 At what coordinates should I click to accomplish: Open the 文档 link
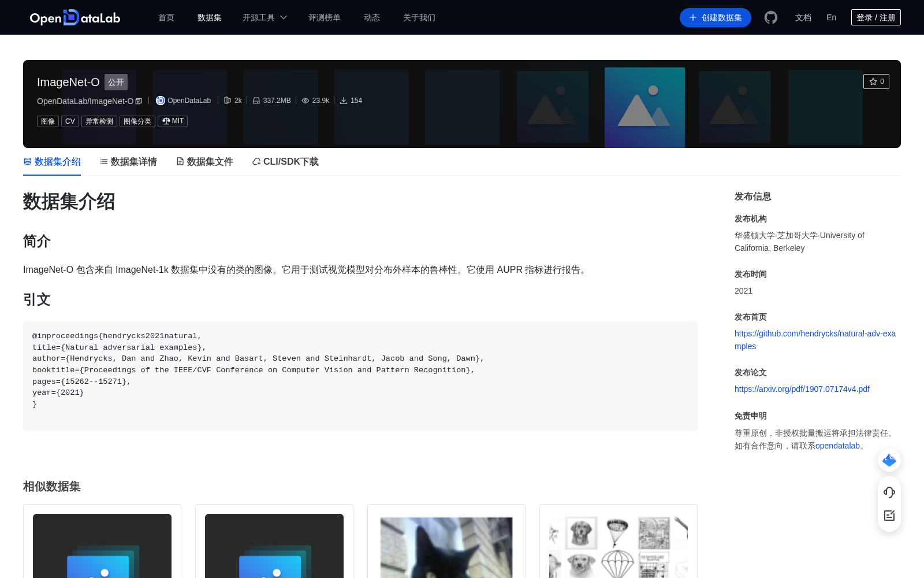click(803, 17)
